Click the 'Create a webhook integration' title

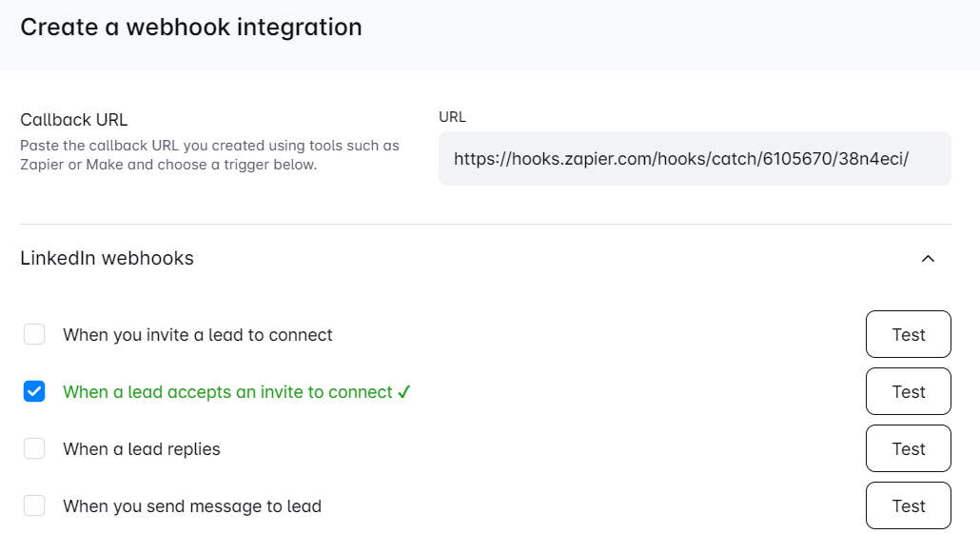point(190,28)
